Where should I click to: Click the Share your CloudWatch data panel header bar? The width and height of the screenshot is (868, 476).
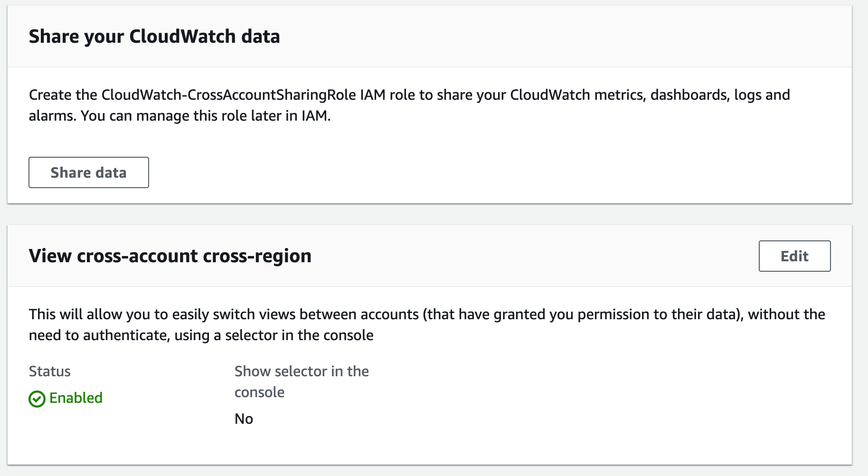point(430,37)
